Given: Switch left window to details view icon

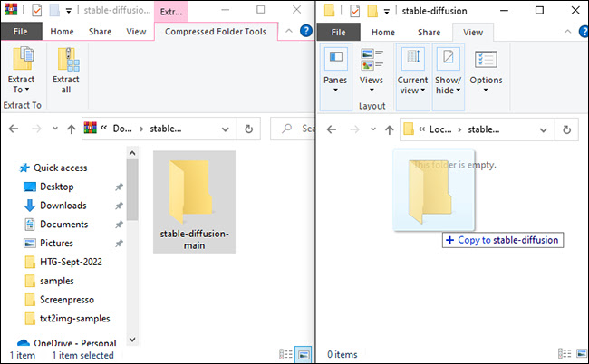Looking at the screenshot, I should tap(285, 354).
